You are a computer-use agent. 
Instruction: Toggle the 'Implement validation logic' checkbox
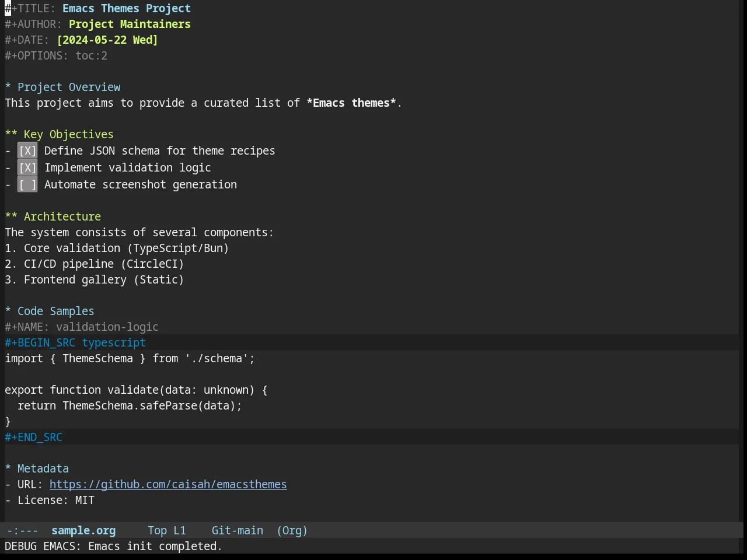pos(27,168)
